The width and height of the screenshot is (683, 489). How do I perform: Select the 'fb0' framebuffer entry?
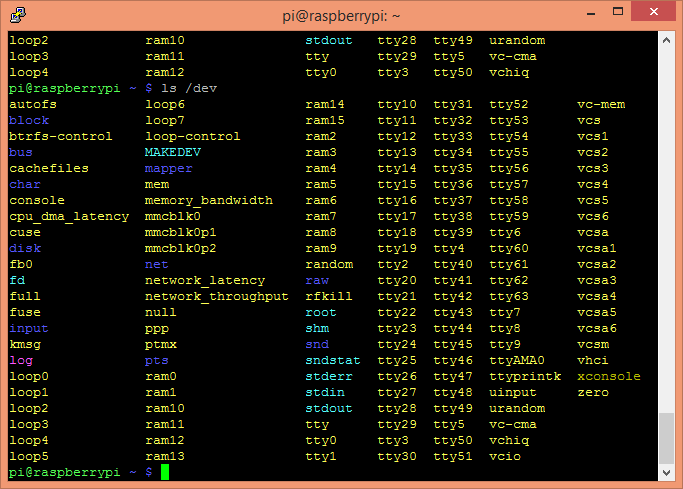pos(21,264)
